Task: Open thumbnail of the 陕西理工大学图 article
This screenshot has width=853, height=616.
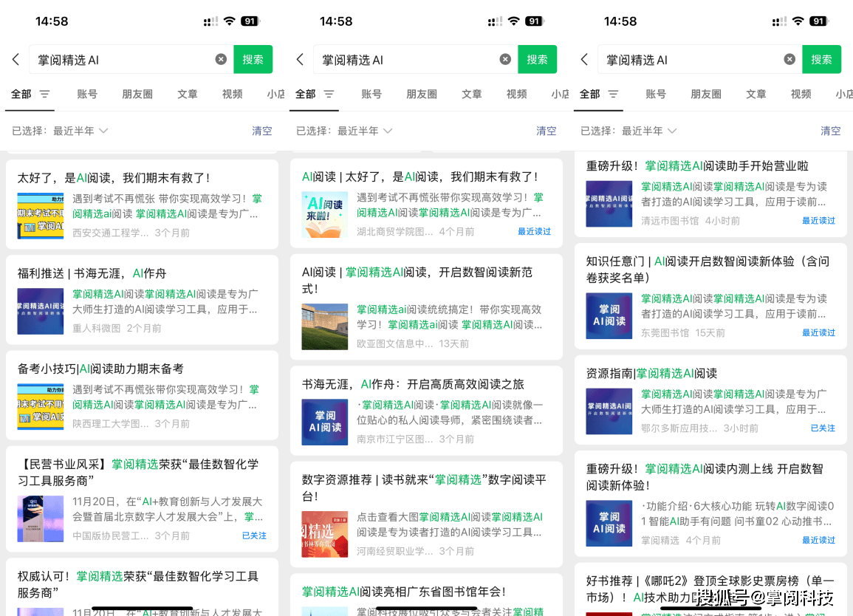Action: point(41,406)
